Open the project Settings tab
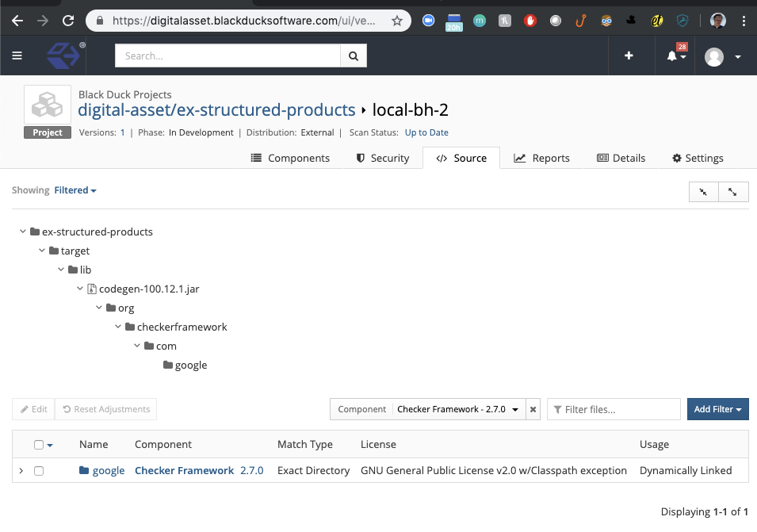Screen dimensions: 757x532 (698, 158)
